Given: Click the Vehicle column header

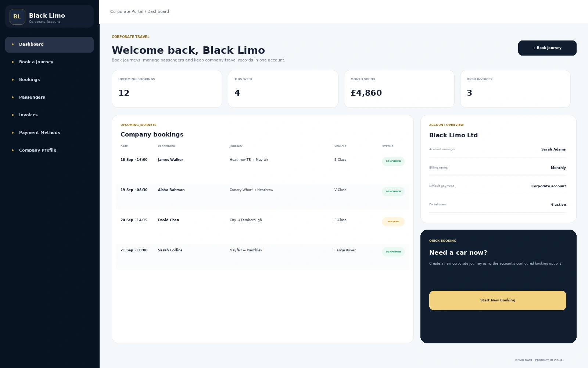Looking at the screenshot, I should click(340, 146).
